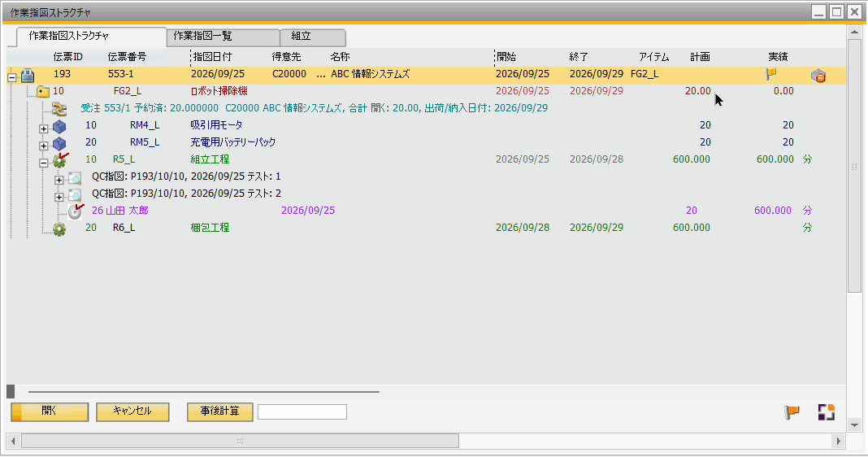Click the QC order icon for テスト: 1
The image size is (868, 457).
click(x=75, y=178)
